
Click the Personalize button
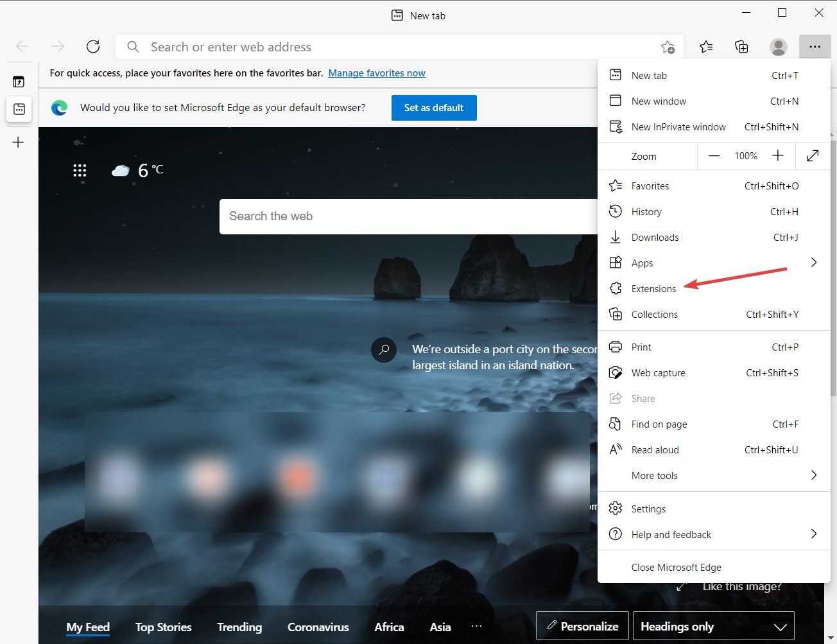(582, 626)
